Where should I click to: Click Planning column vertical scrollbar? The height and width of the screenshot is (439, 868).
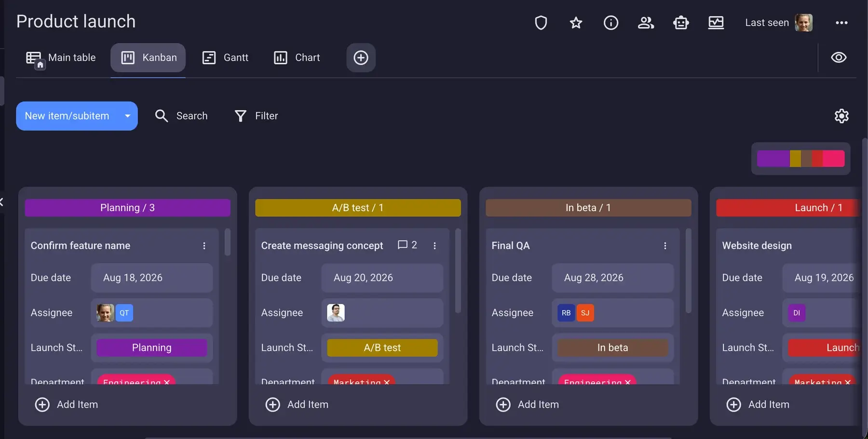228,242
